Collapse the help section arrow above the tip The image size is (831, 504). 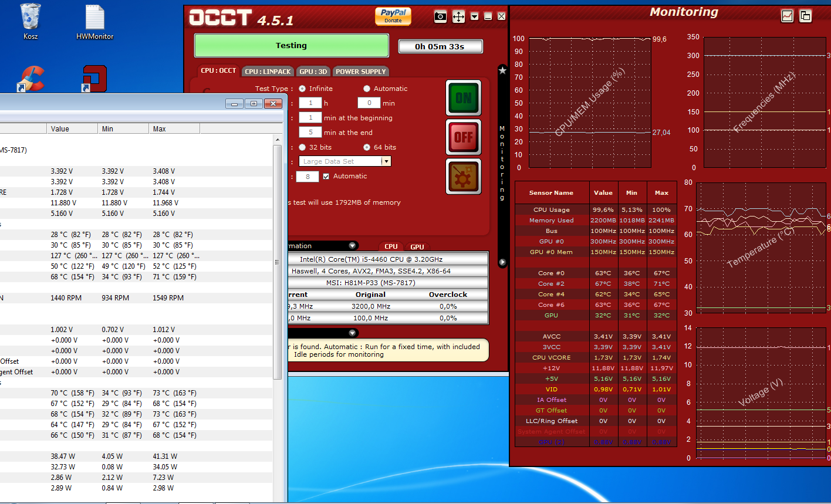click(x=352, y=333)
